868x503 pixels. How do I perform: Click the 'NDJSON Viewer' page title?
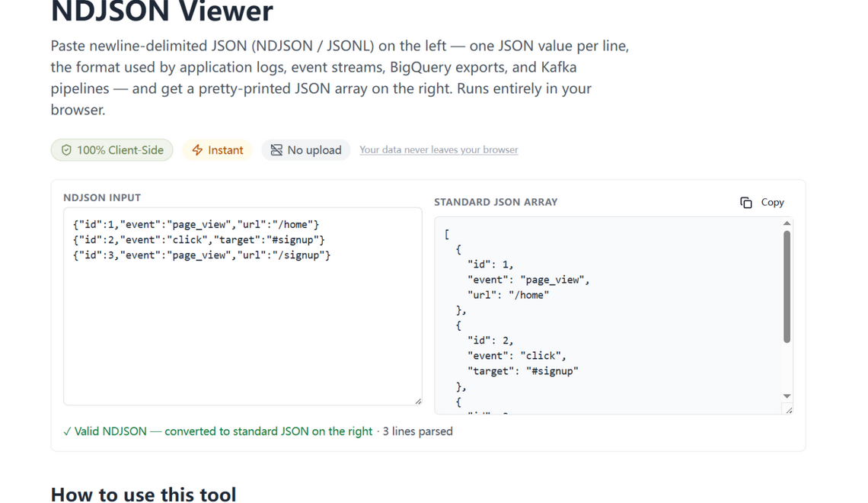161,11
